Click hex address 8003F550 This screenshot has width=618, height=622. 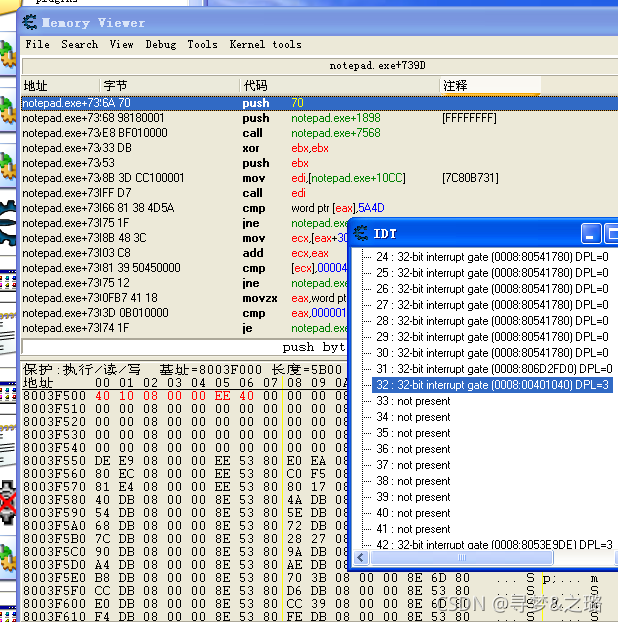click(x=54, y=461)
